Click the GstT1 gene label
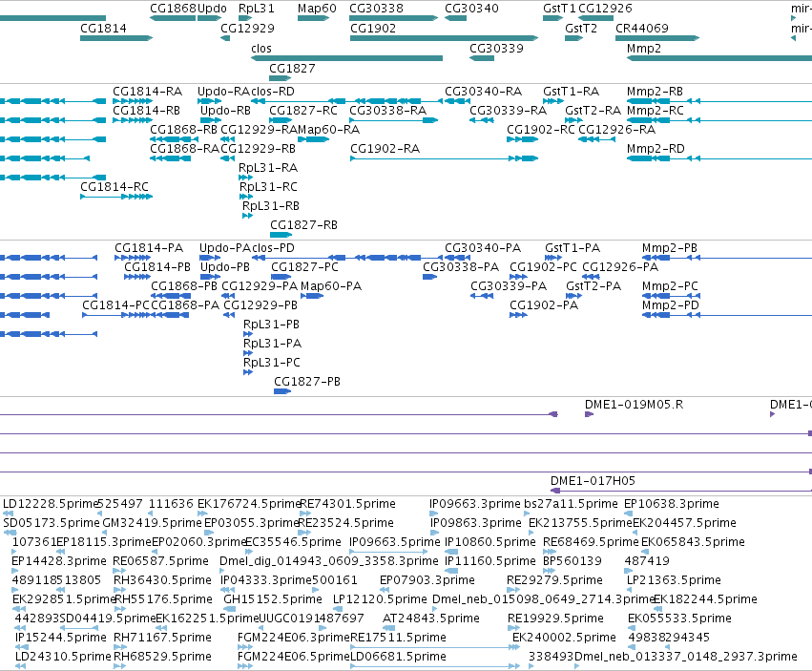This screenshot has width=812, height=671. [x=559, y=9]
